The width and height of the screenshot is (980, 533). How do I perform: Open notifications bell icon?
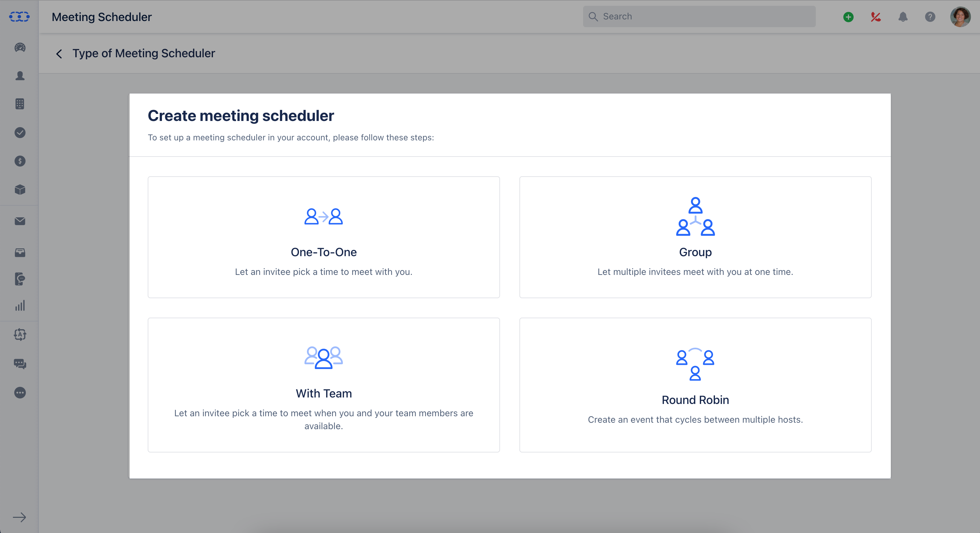(x=903, y=17)
